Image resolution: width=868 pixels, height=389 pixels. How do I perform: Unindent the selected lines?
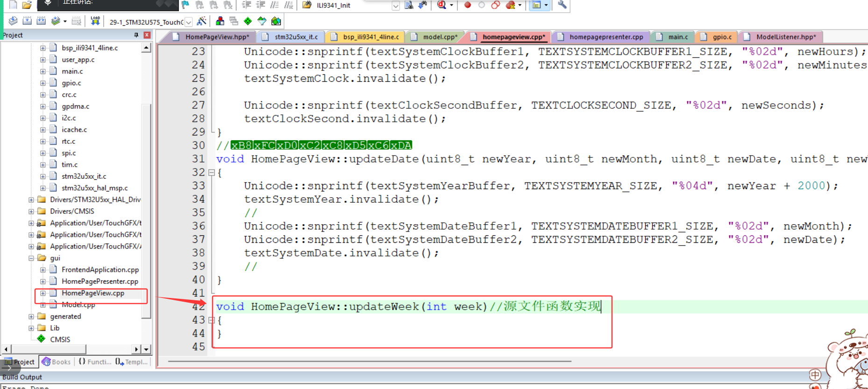pos(261,5)
